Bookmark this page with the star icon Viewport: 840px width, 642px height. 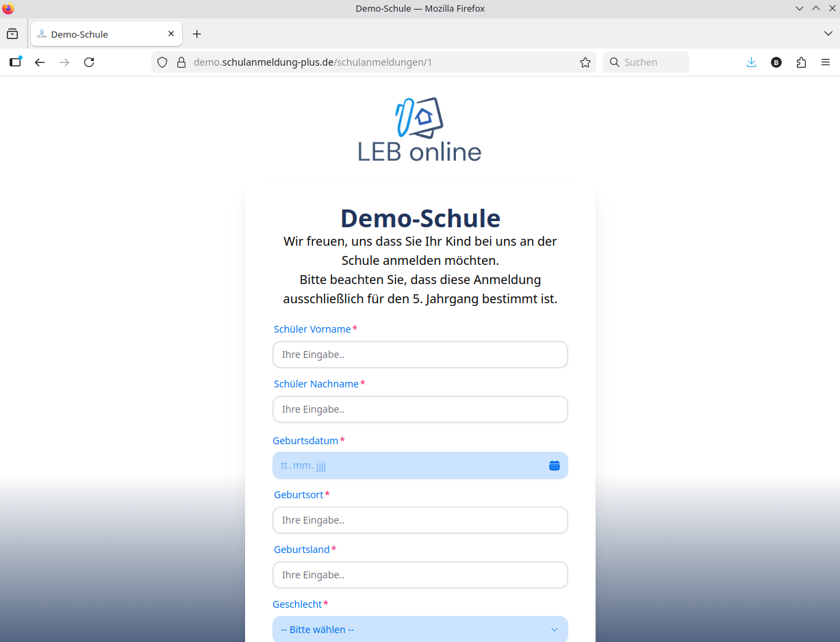tap(585, 62)
